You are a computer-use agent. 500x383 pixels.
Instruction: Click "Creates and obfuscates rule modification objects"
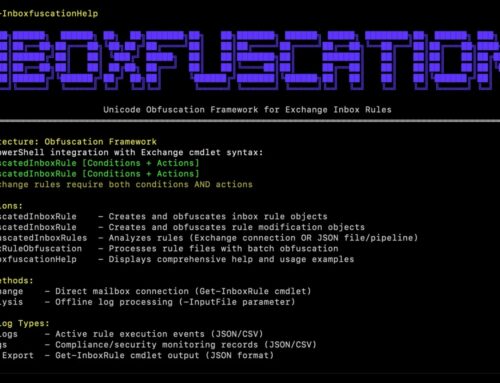click(237, 227)
